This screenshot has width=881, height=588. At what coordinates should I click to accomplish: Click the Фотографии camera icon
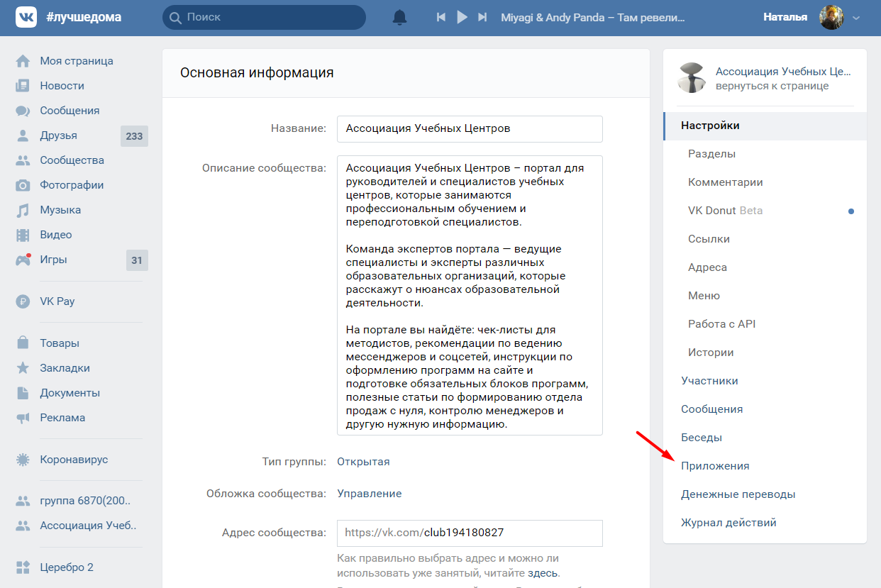(23, 185)
